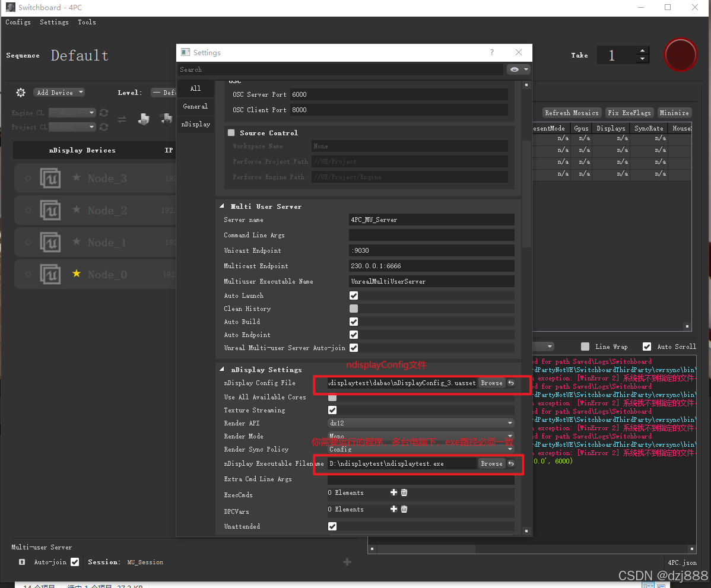Viewport: 711px width, 588px height.
Task: Click the OSC Server Port field
Action: 399,94
